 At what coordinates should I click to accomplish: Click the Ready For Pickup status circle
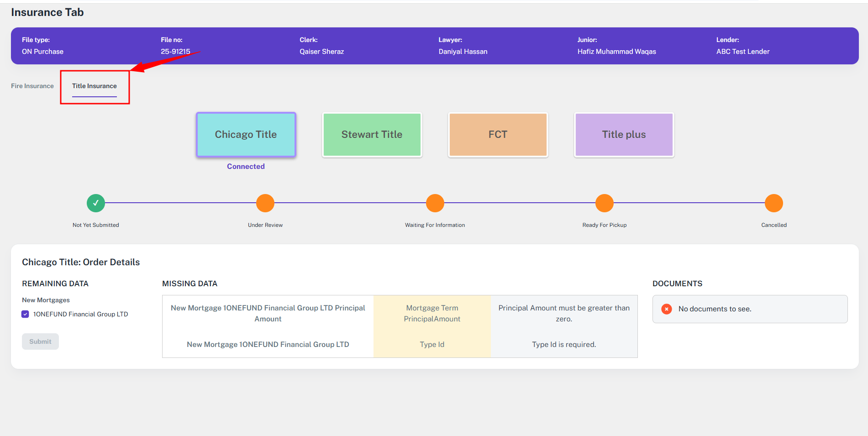coord(604,203)
